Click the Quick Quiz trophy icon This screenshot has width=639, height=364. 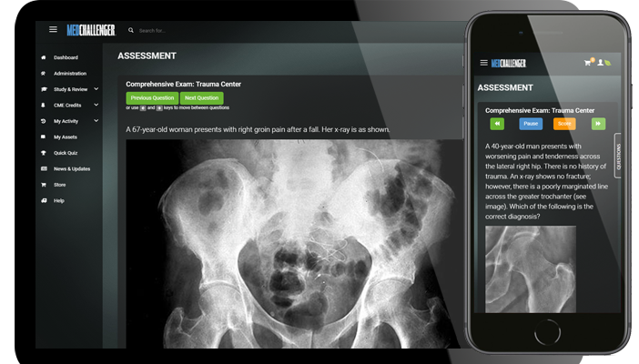44,153
